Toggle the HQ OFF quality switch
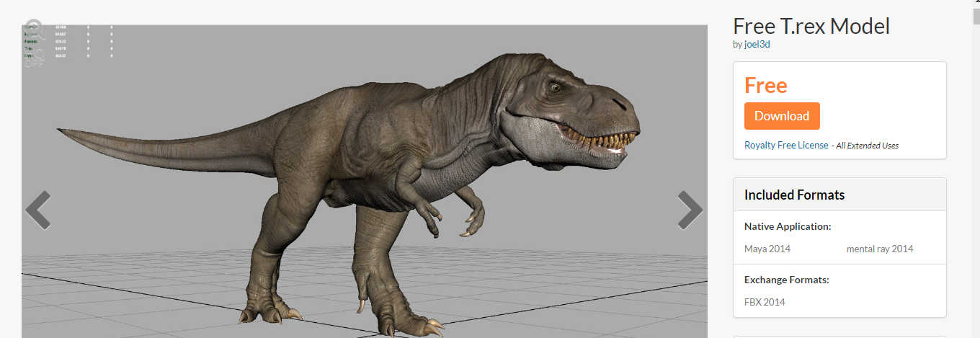This screenshot has width=980, height=338. click(x=35, y=58)
